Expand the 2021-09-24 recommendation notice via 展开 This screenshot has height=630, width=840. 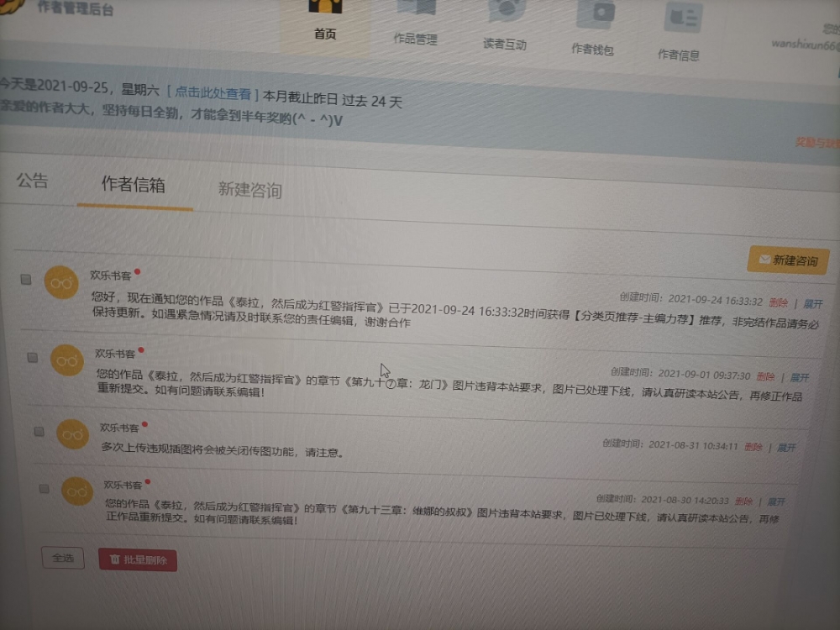click(814, 303)
